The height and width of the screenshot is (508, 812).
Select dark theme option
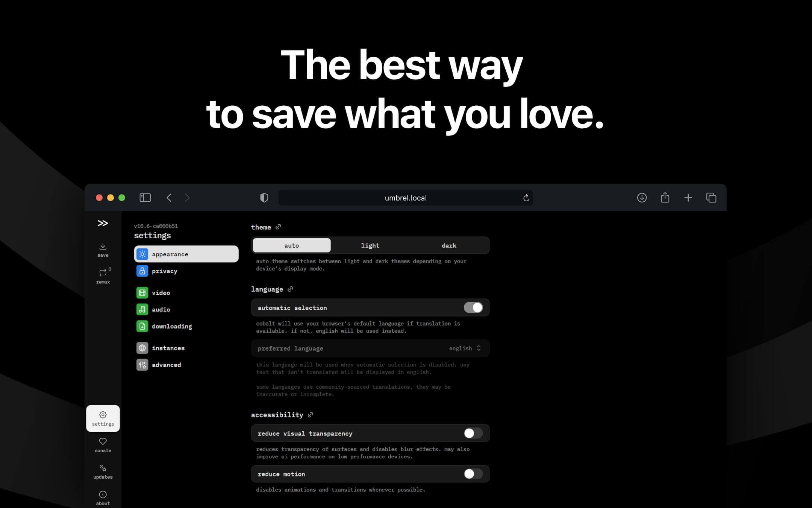pyautogui.click(x=449, y=245)
